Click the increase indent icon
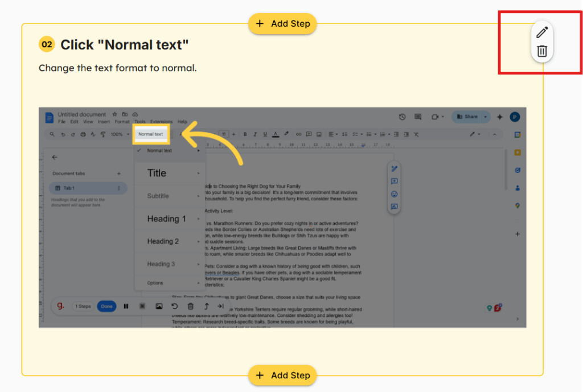Viewport: 583px width, 392px height. [407, 134]
